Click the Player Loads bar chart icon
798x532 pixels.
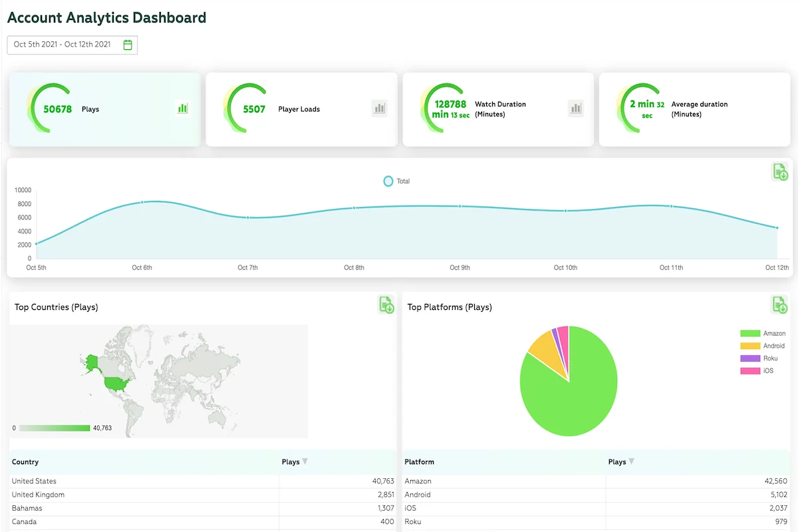pyautogui.click(x=380, y=108)
